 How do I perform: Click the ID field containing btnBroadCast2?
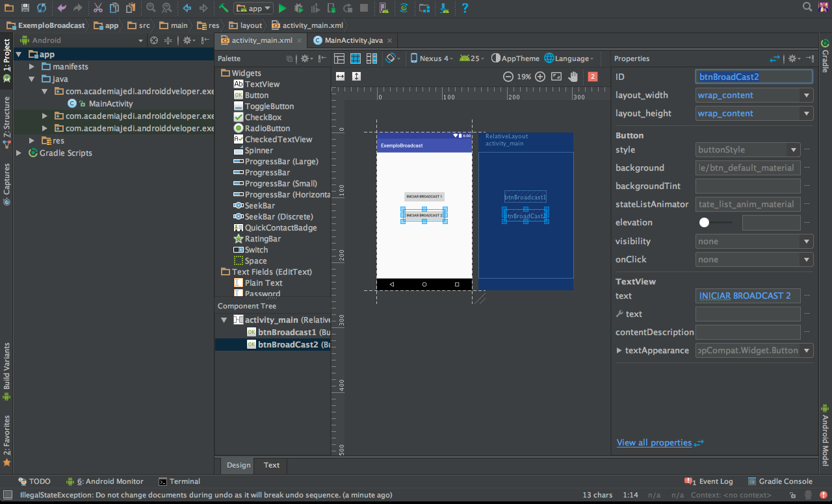753,77
